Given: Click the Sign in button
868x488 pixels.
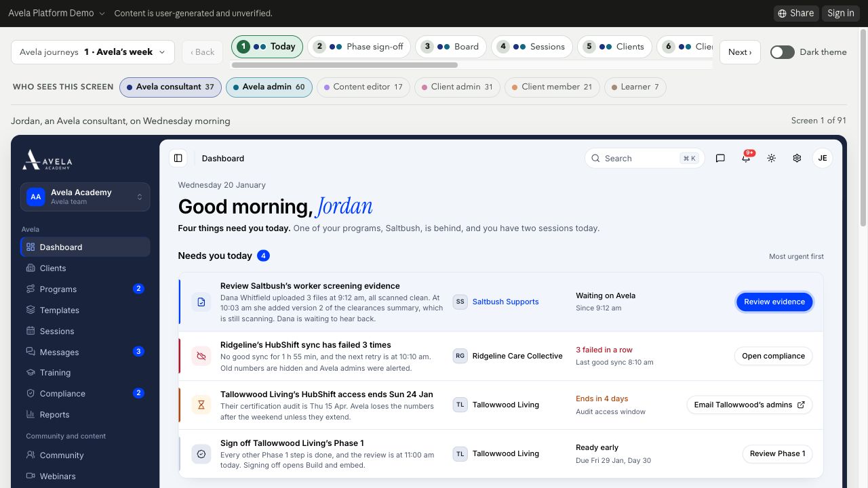Looking at the screenshot, I should point(841,13).
